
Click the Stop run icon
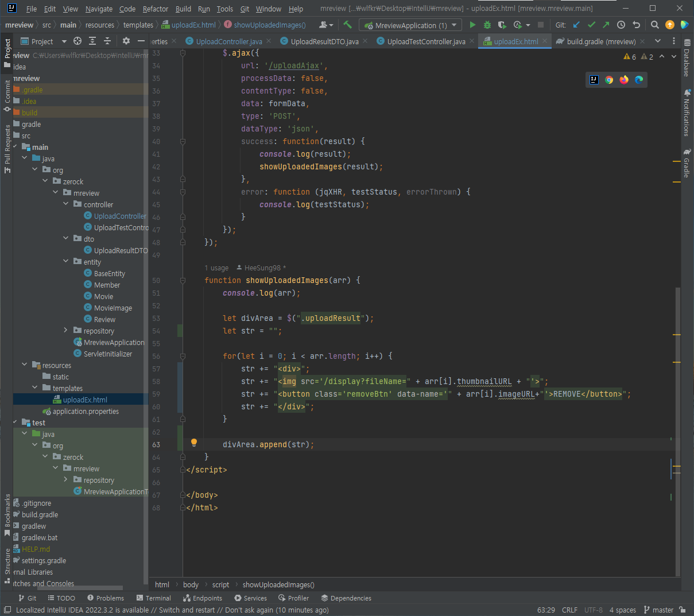coord(540,25)
